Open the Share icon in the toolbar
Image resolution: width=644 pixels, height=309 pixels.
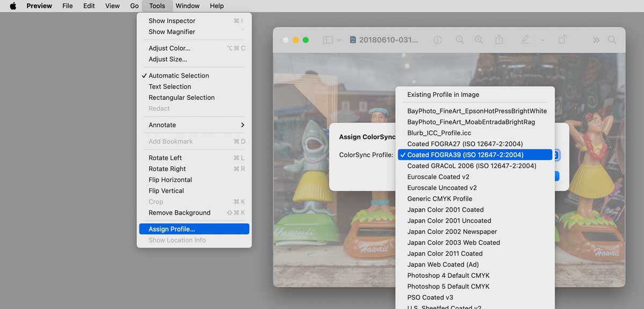click(499, 39)
